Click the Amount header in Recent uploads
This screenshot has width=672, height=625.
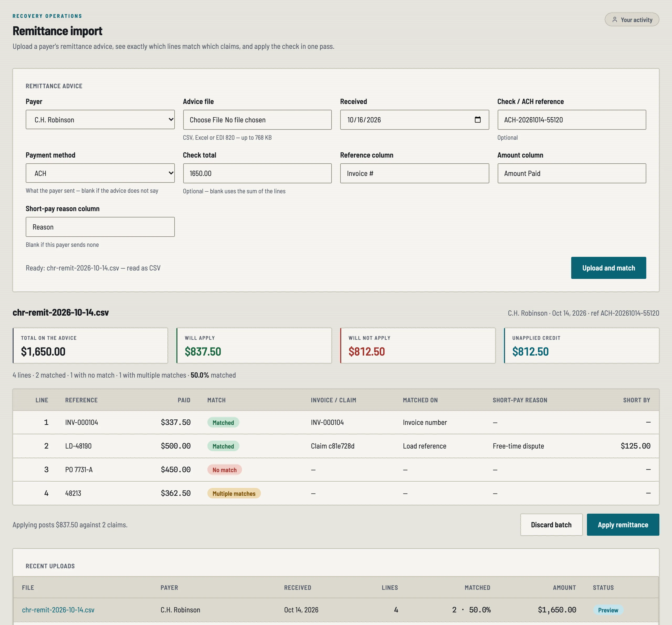[564, 587]
